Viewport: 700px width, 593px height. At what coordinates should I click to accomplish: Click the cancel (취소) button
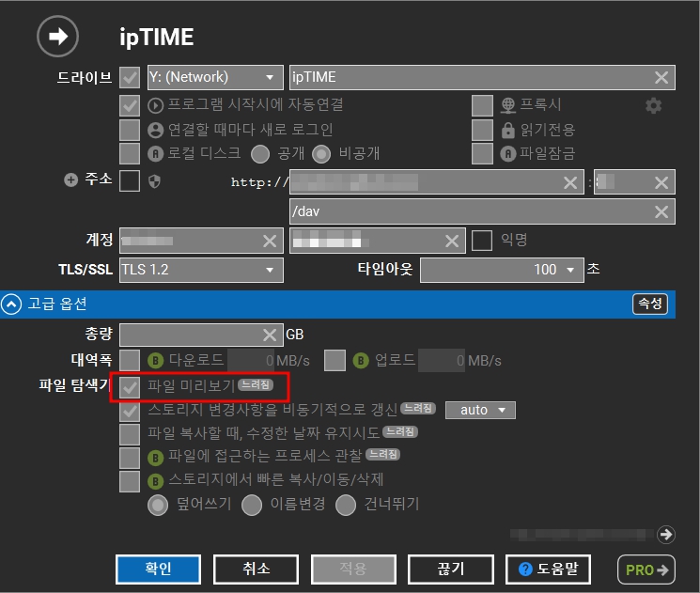tap(256, 570)
